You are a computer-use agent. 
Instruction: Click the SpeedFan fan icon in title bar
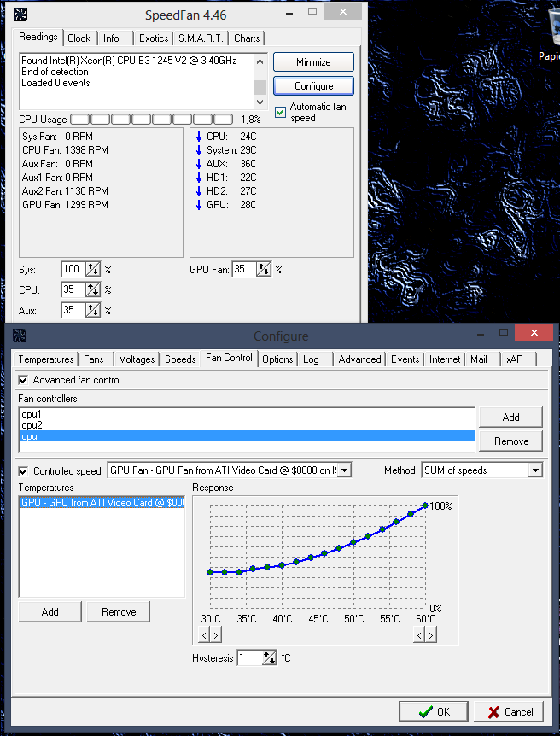20,15
